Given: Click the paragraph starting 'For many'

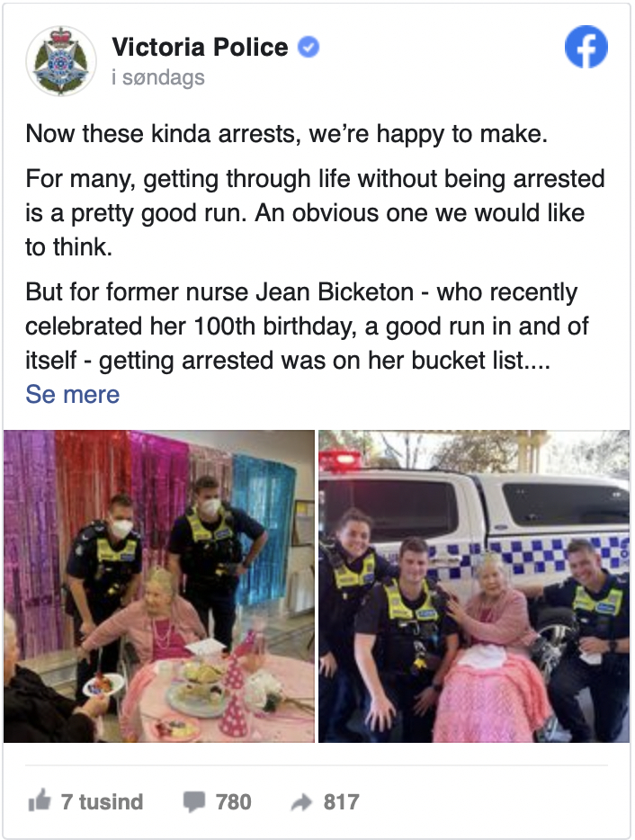Looking at the screenshot, I should 315,213.
